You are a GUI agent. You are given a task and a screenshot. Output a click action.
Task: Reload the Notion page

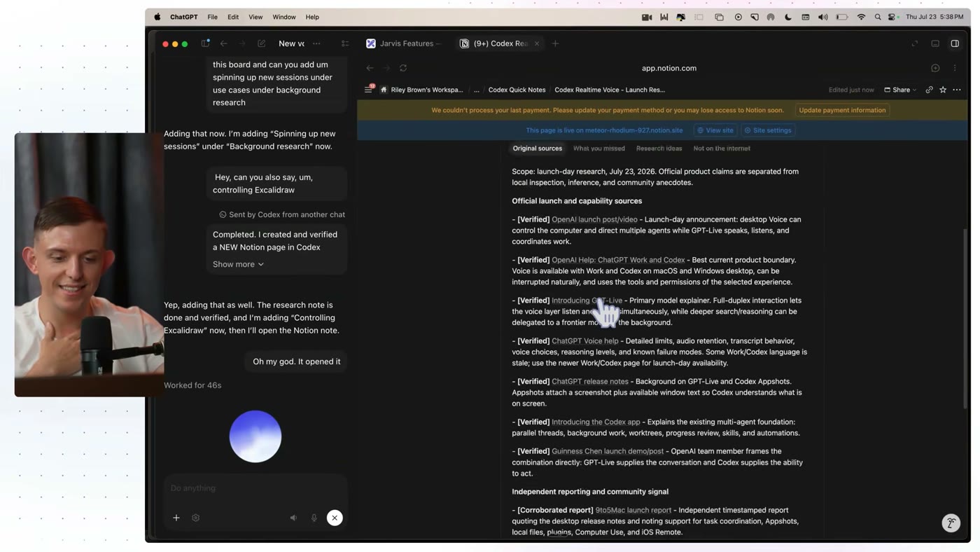pyautogui.click(x=403, y=68)
